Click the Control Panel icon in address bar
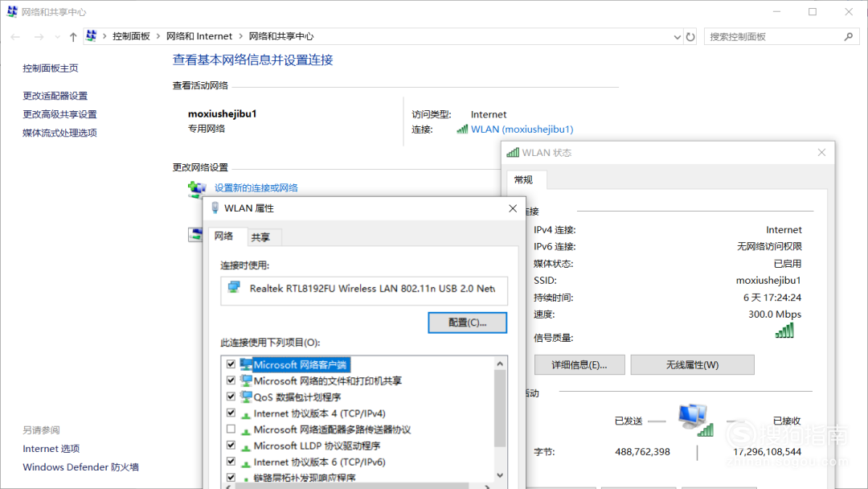Viewport: 868px width, 489px height. [x=92, y=36]
